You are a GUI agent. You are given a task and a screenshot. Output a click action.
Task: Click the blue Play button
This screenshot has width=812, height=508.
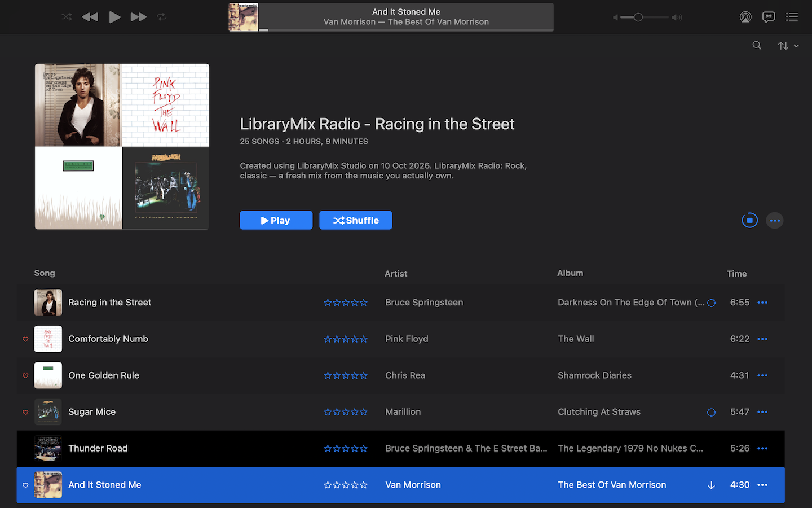point(276,220)
